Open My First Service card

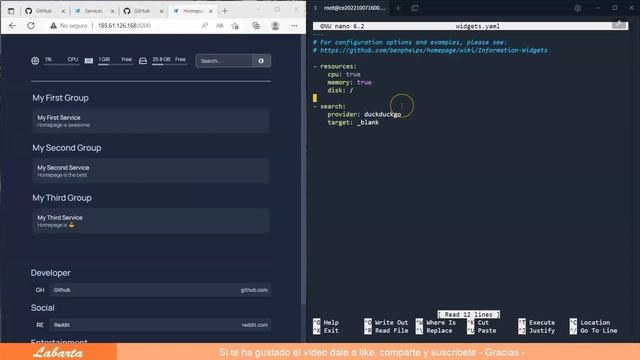151,121
